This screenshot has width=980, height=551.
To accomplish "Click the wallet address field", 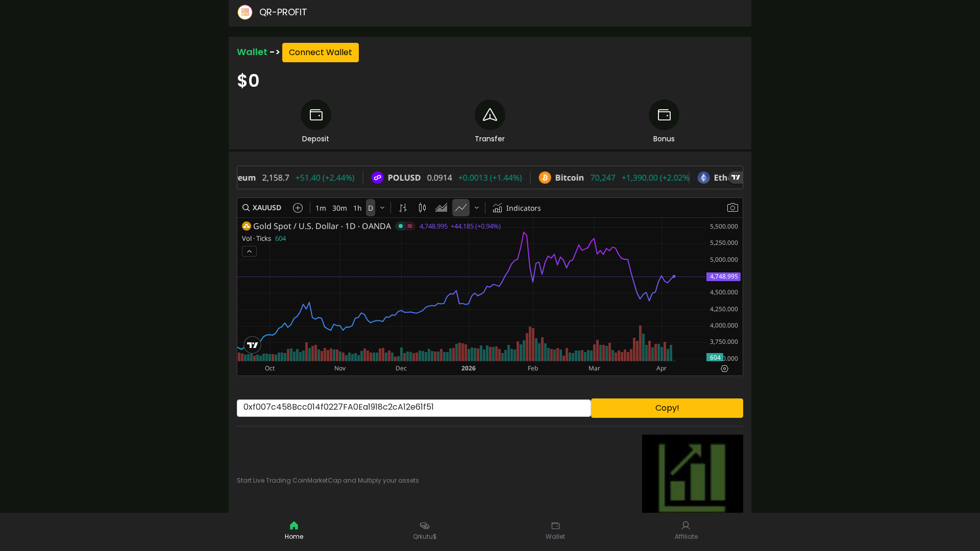I will point(414,408).
